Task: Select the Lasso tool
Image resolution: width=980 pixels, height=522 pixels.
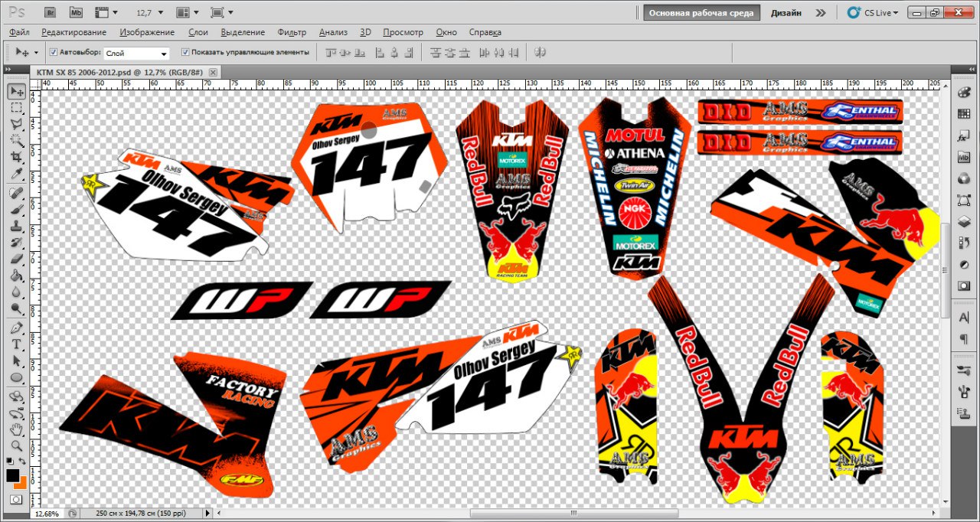Action: click(16, 124)
